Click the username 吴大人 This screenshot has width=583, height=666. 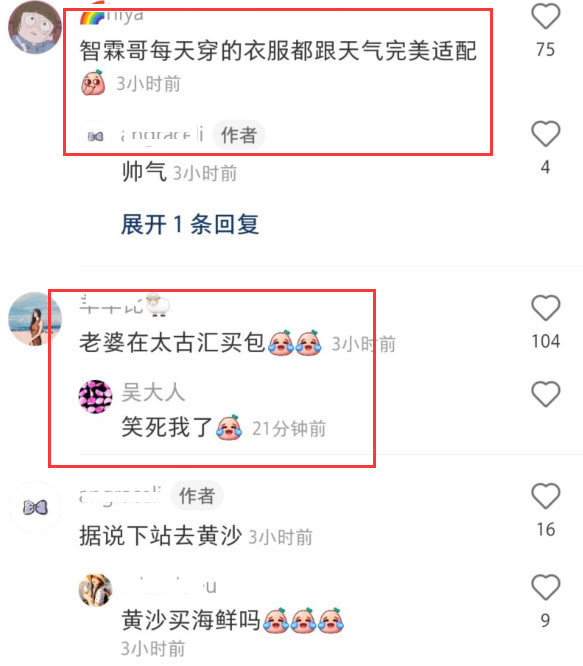(153, 392)
